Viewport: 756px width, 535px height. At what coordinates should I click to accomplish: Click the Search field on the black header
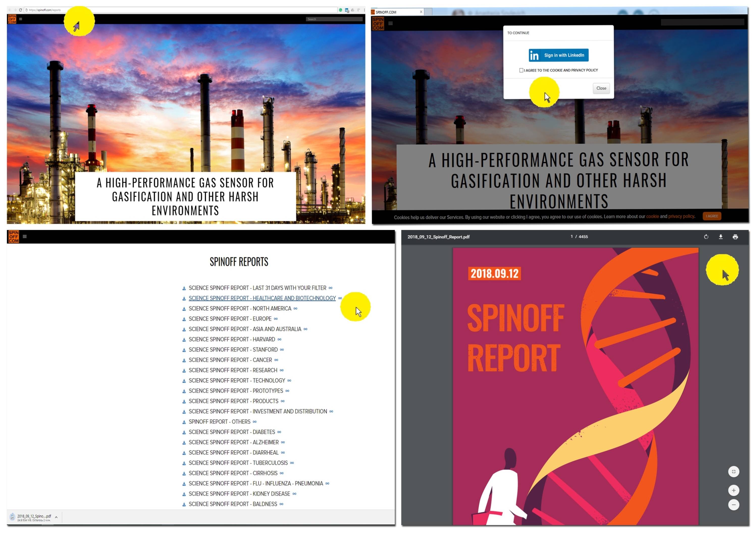click(x=334, y=19)
